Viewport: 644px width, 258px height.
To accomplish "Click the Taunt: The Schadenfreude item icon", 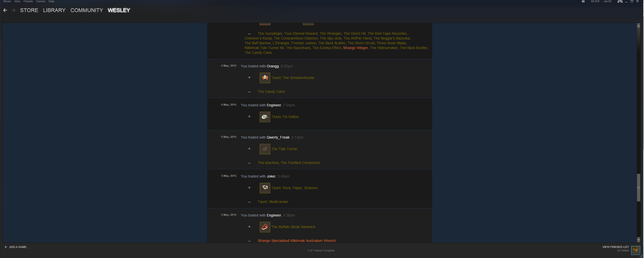I will pos(265,78).
